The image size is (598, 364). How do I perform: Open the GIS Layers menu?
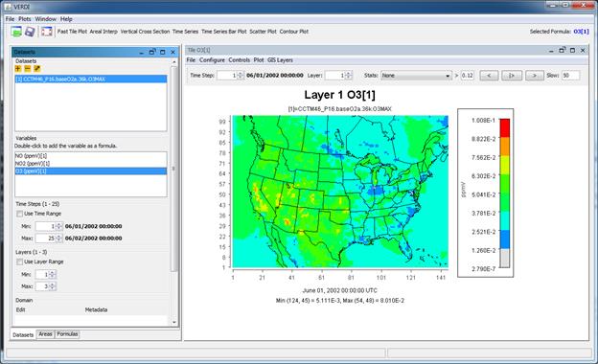click(280, 60)
